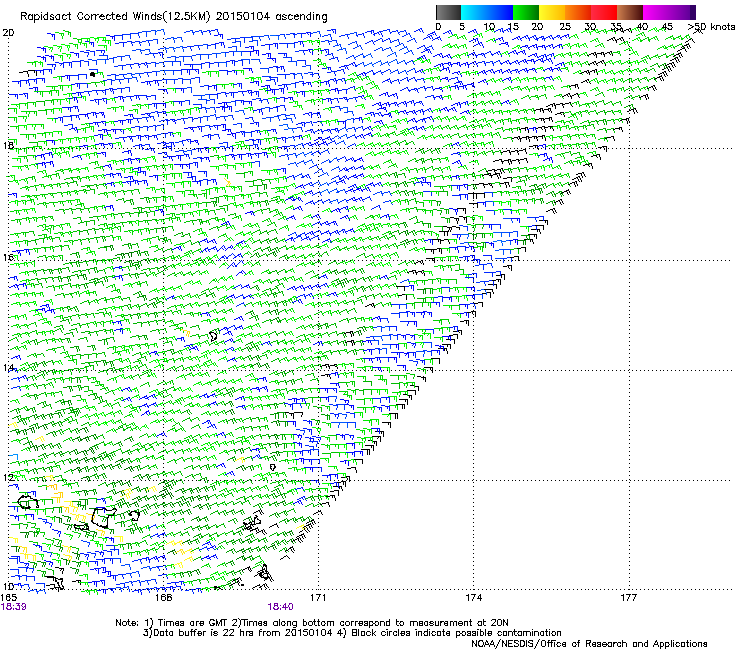This screenshot has height=650, width=740.
Task: Click the longitude label '177'
Action: [x=629, y=598]
